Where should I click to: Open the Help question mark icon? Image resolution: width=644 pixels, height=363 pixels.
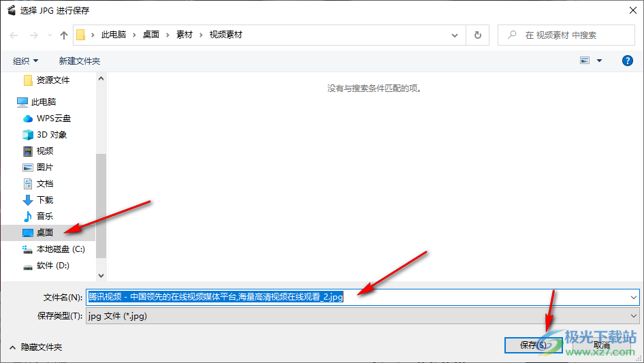point(628,61)
